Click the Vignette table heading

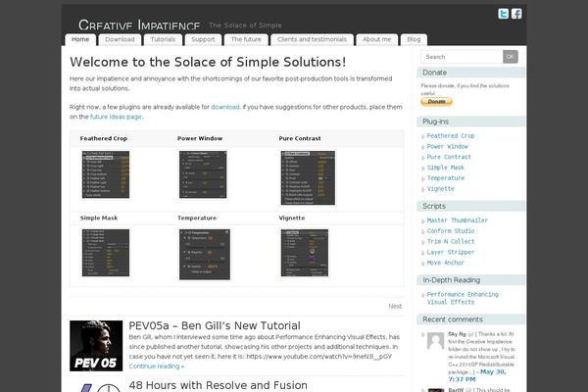[x=292, y=218]
